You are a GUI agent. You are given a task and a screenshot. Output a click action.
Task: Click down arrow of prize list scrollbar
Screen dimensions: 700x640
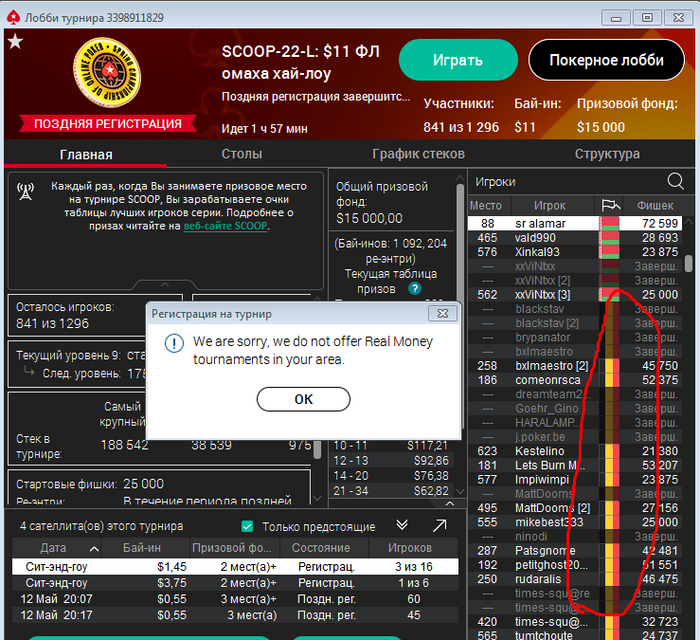click(460, 491)
